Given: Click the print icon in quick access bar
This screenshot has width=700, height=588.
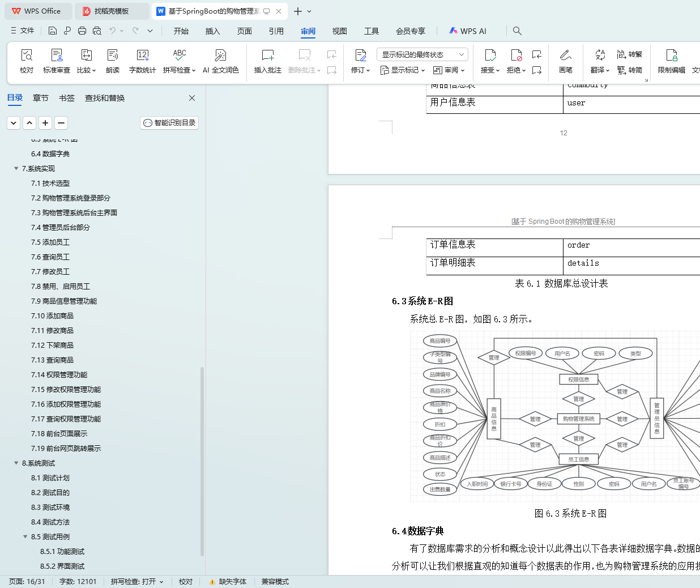Looking at the screenshot, I should (x=82, y=31).
